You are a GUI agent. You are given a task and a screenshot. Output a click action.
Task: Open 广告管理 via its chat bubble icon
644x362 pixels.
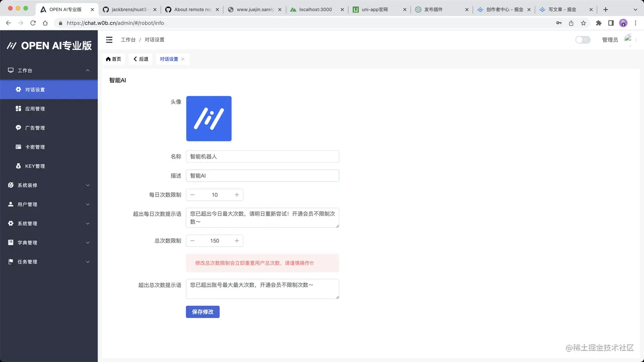17,128
